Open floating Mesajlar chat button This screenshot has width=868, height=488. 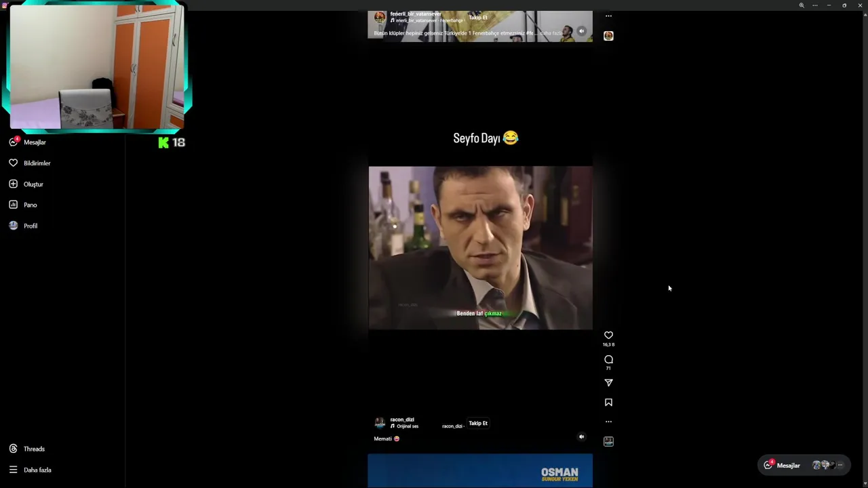803,465
